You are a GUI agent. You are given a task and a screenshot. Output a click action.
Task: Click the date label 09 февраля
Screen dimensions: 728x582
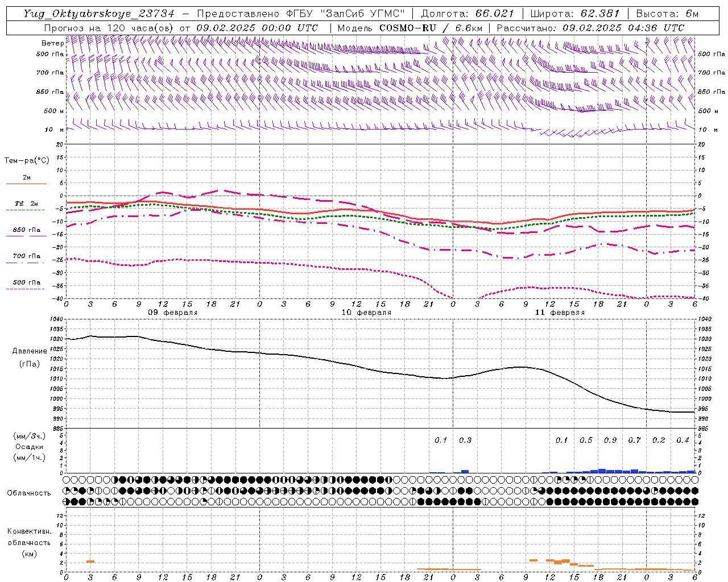coord(173,313)
